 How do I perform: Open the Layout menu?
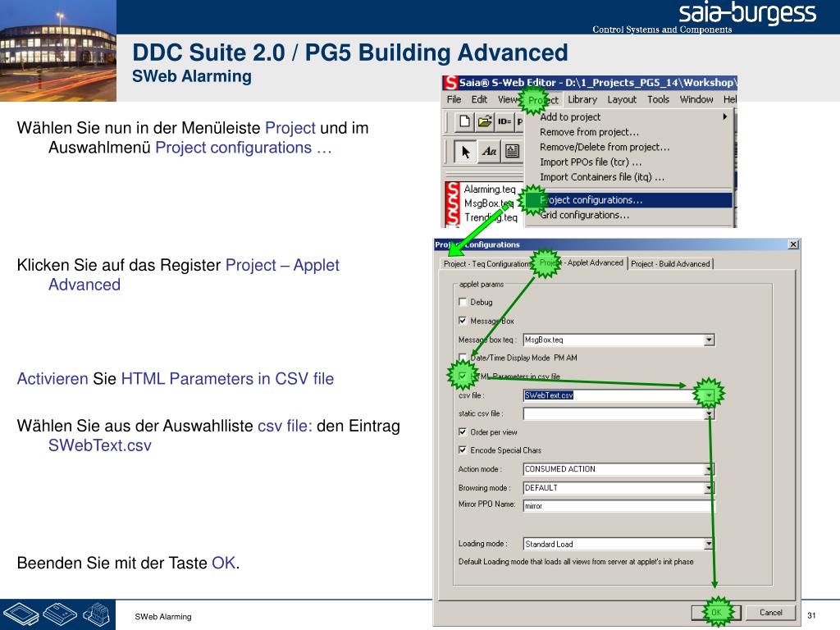622,99
